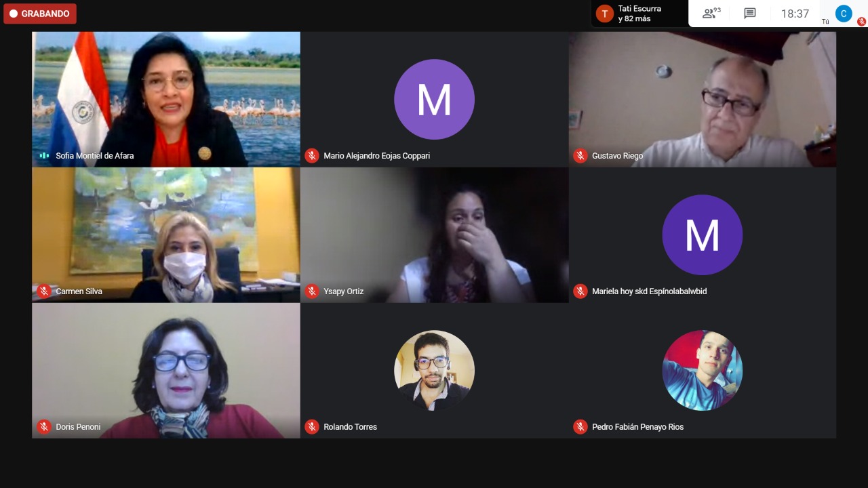Click muted mic icon for Ysapy Ortiz
The width and height of the screenshot is (868, 488).
tap(312, 291)
